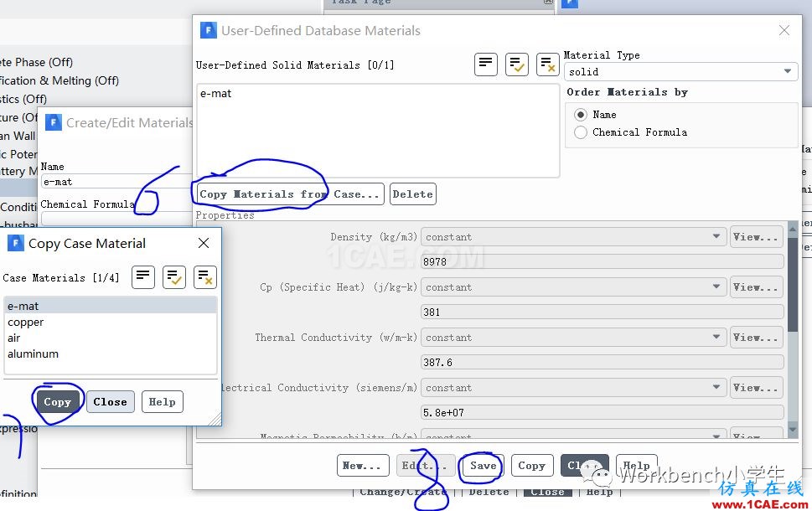Click select-all icon in Copy Case Material

174,277
